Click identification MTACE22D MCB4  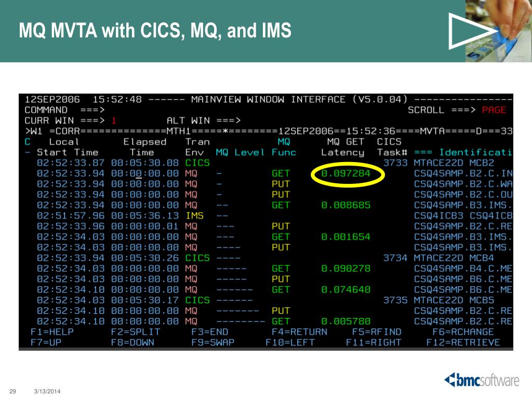click(454, 258)
